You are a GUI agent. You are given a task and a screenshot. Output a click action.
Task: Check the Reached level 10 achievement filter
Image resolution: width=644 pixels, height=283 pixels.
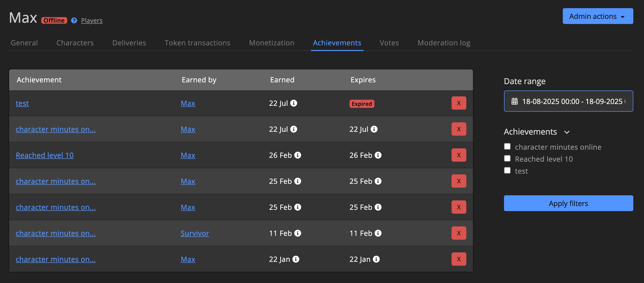(x=507, y=158)
